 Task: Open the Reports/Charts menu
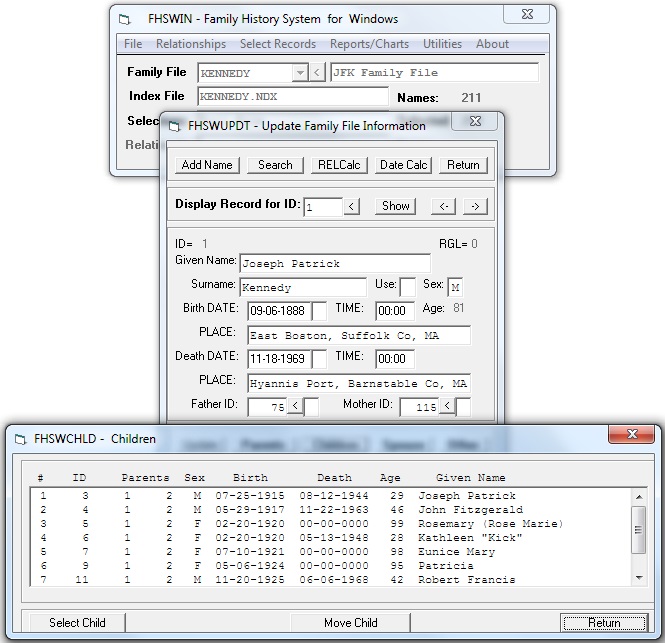tap(369, 44)
